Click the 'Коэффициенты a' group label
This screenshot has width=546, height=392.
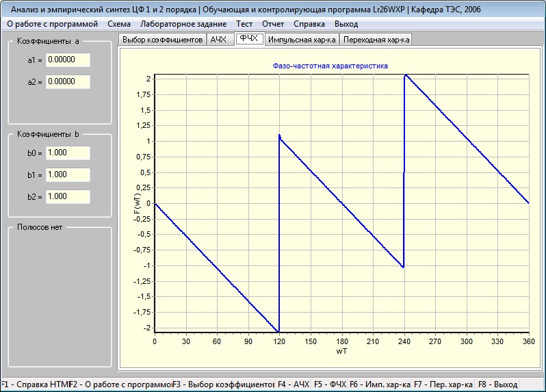[48, 41]
